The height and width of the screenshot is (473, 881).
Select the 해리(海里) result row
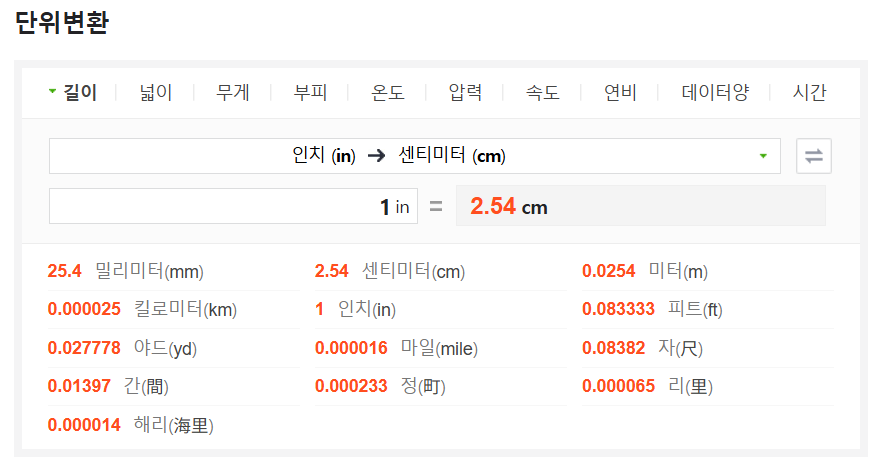(x=173, y=425)
